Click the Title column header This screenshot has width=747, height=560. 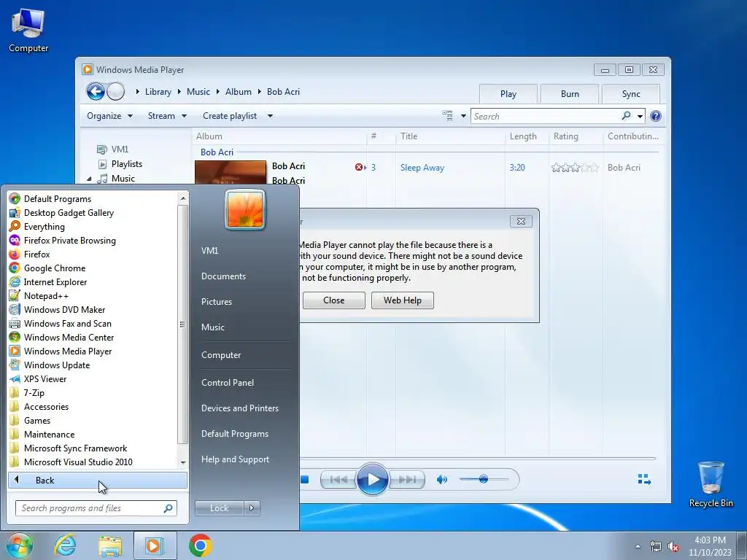[449, 136]
